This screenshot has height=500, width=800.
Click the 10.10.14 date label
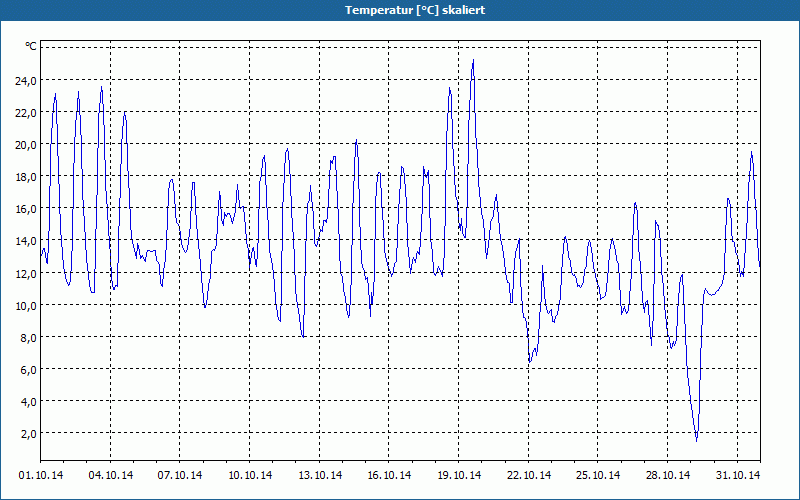tap(250, 475)
